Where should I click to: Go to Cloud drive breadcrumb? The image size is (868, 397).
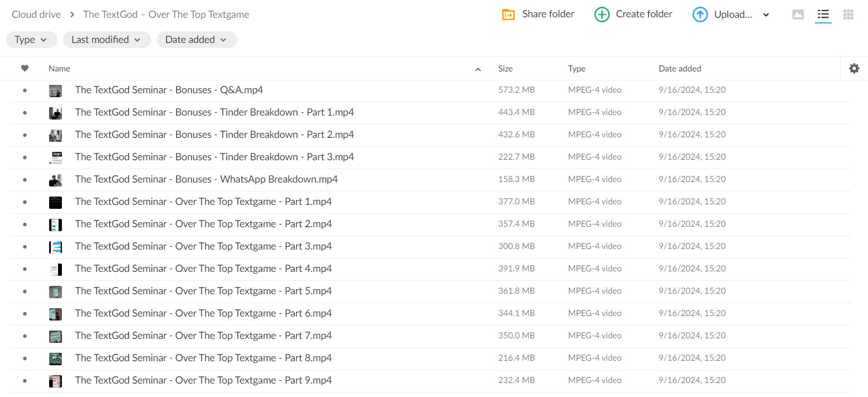pos(36,15)
